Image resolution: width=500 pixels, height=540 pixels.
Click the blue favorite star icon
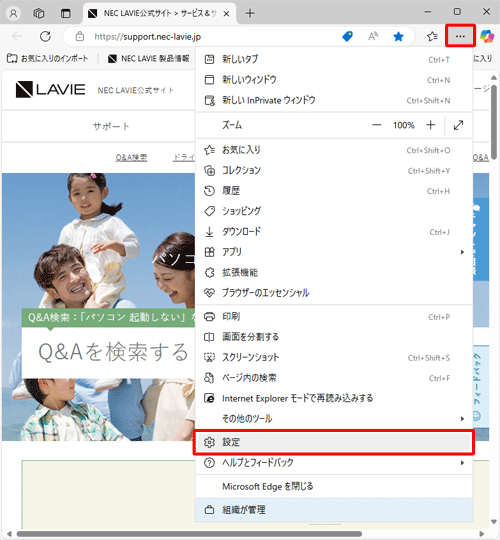click(398, 36)
